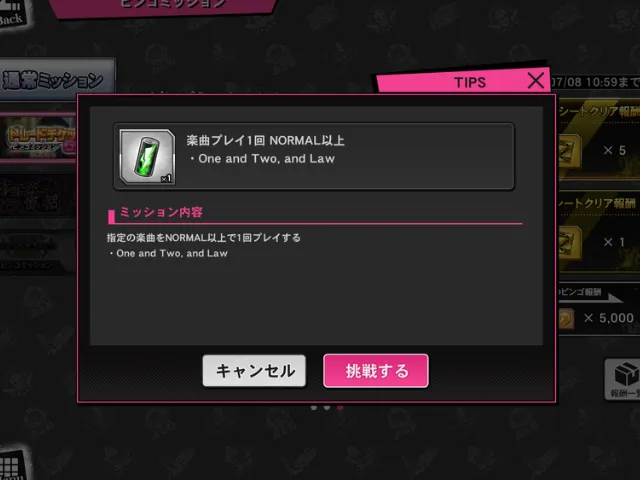The image size is (640, 480).
Task: Select the third pink page indicator dot
Action: point(340,407)
